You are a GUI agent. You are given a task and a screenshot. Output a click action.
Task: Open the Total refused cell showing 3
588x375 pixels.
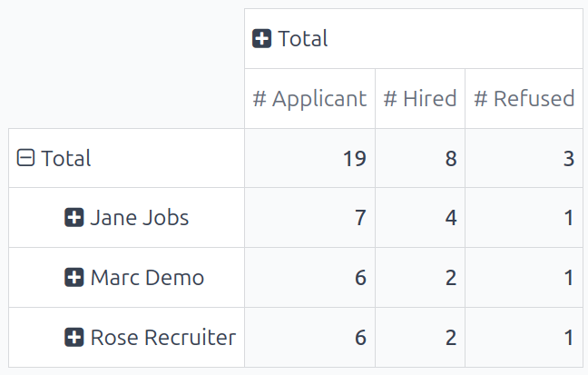tap(524, 159)
